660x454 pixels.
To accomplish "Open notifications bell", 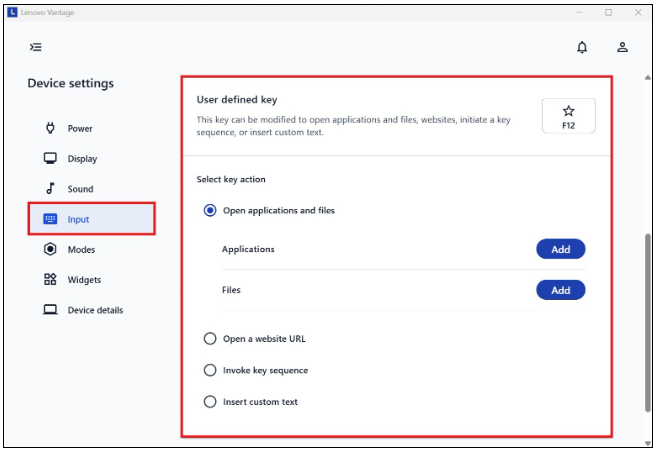I will coord(582,47).
